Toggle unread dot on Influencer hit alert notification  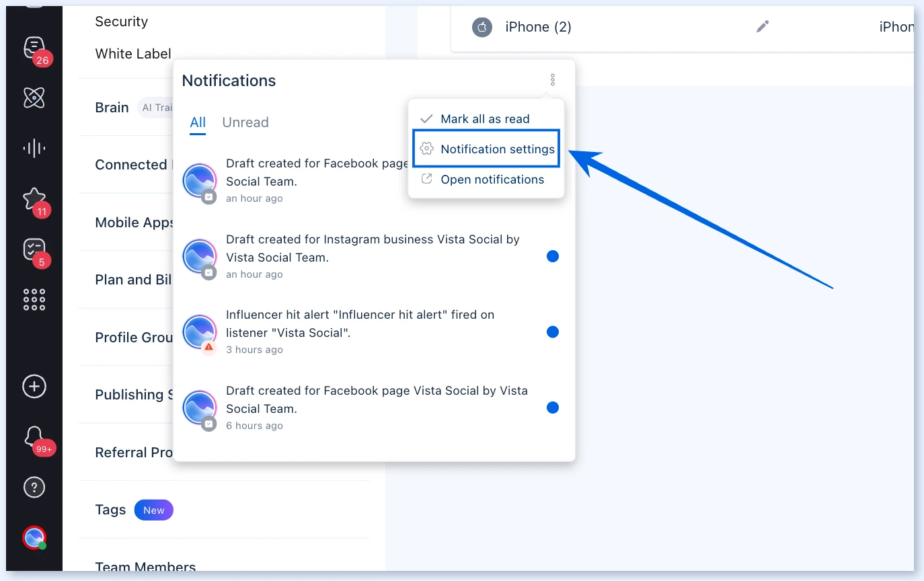tap(553, 332)
